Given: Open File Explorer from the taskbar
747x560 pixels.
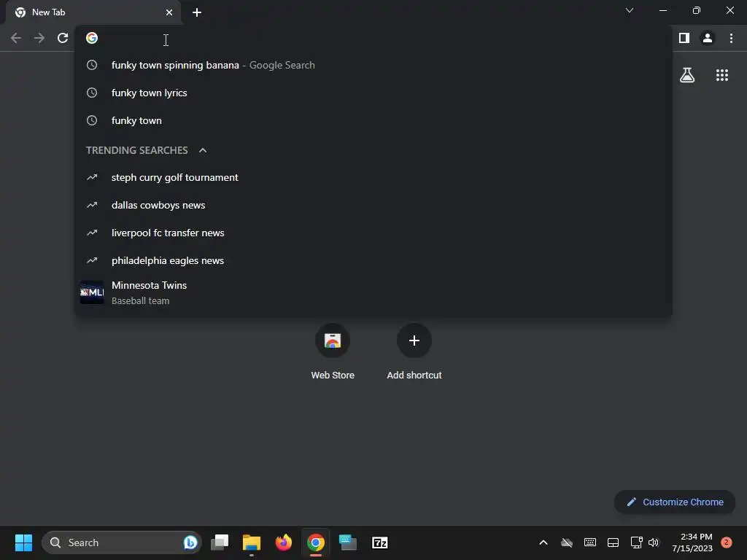Looking at the screenshot, I should (x=252, y=542).
